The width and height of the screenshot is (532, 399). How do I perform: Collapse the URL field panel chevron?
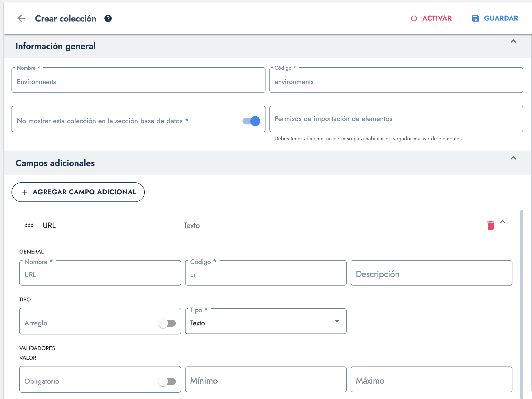pyautogui.click(x=503, y=222)
